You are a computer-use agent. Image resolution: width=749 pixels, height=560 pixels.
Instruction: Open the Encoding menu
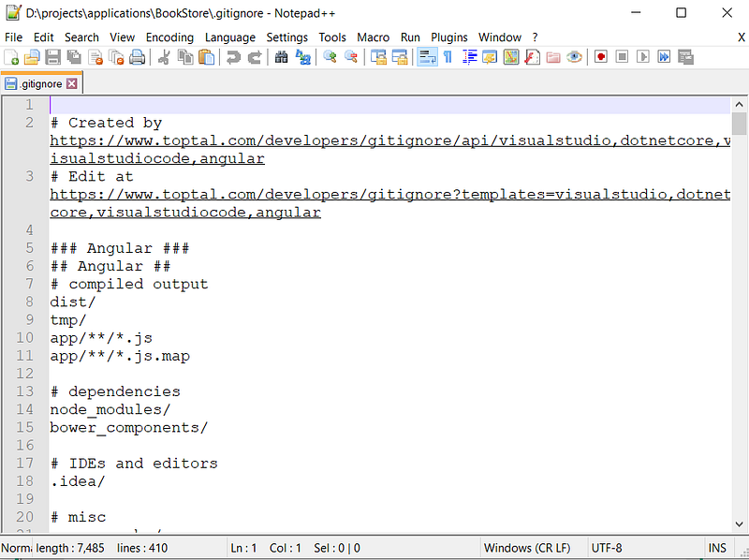(x=169, y=37)
